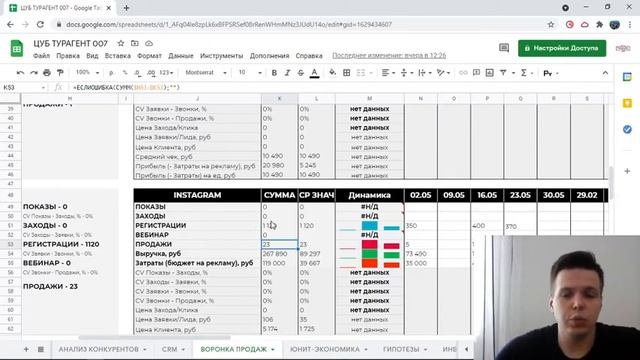This screenshot has width=640, height=360.
Task: Open the zoom 100% dropdown
Action: click(87, 73)
